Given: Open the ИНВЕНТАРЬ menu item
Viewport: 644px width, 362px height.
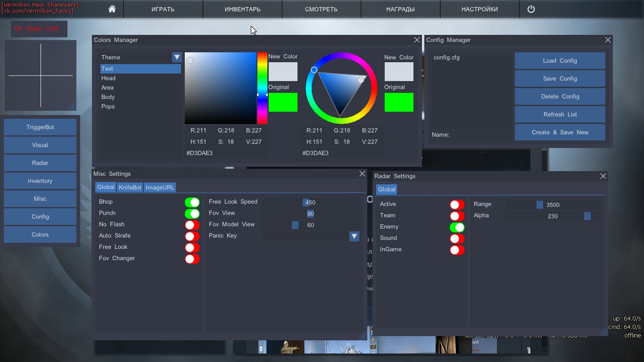Looking at the screenshot, I should click(242, 9).
